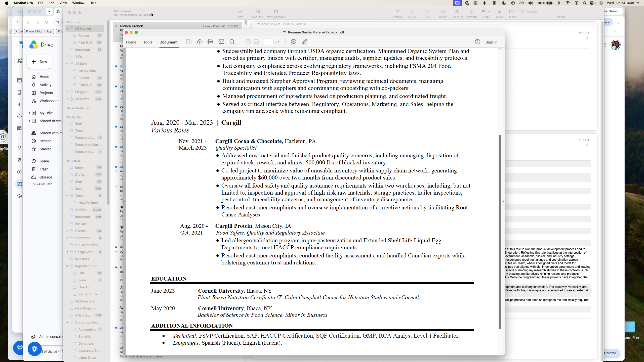The width and height of the screenshot is (644, 362).
Task: Click Sign In in Acrobat
Action: 491,42
